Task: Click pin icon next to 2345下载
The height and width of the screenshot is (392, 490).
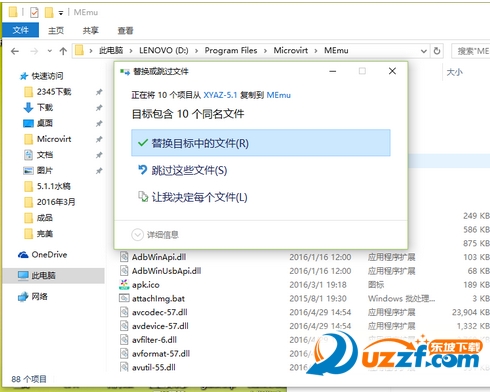Action: tap(99, 92)
